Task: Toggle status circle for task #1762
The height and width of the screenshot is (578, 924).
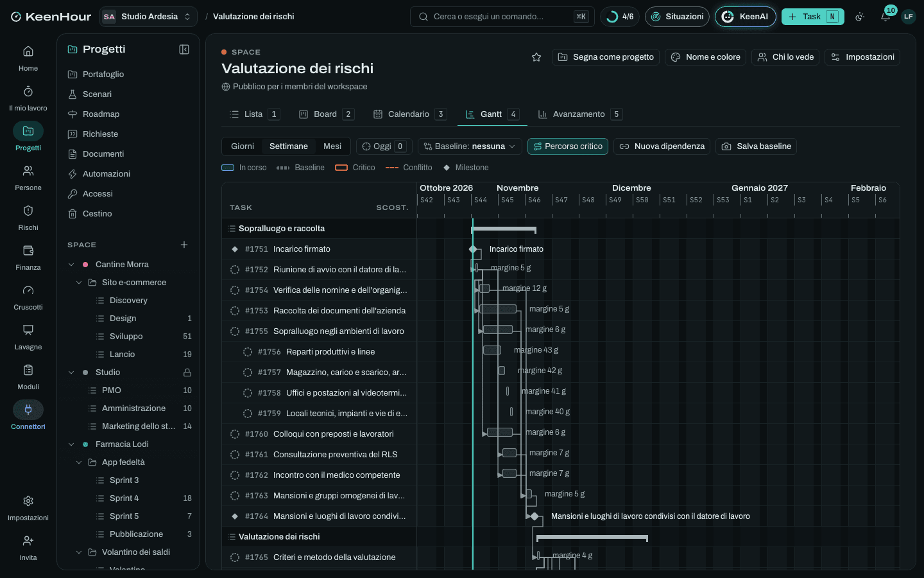Action: point(235,475)
